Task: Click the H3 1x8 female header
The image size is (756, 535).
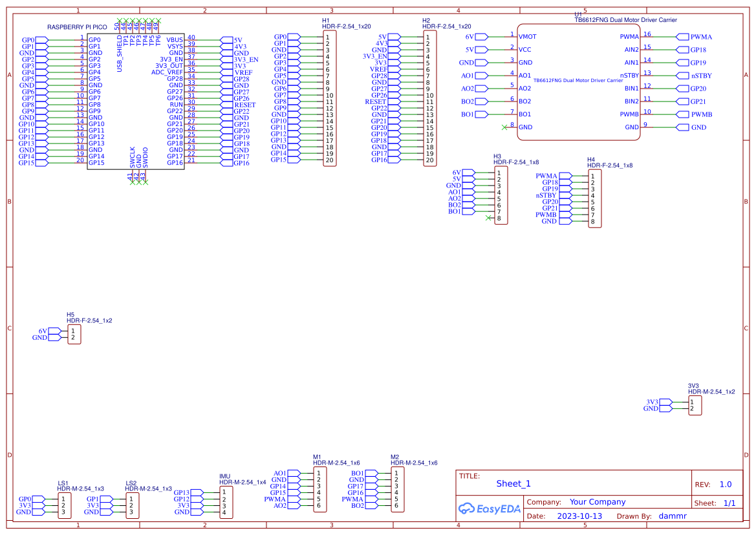Action: click(500, 197)
